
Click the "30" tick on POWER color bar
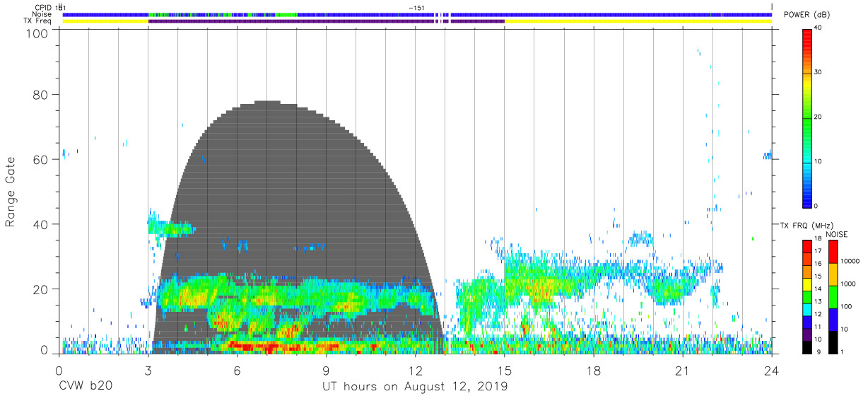coord(818,72)
